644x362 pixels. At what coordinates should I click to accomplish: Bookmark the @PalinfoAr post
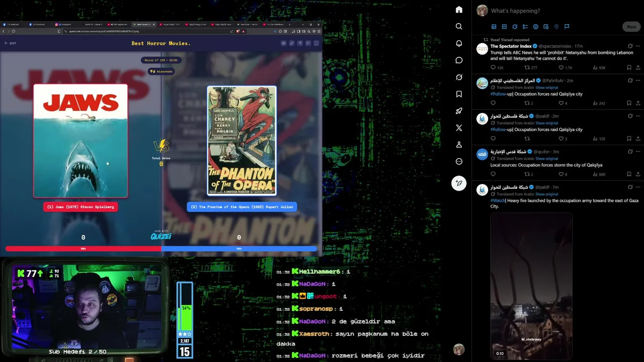tap(629, 103)
